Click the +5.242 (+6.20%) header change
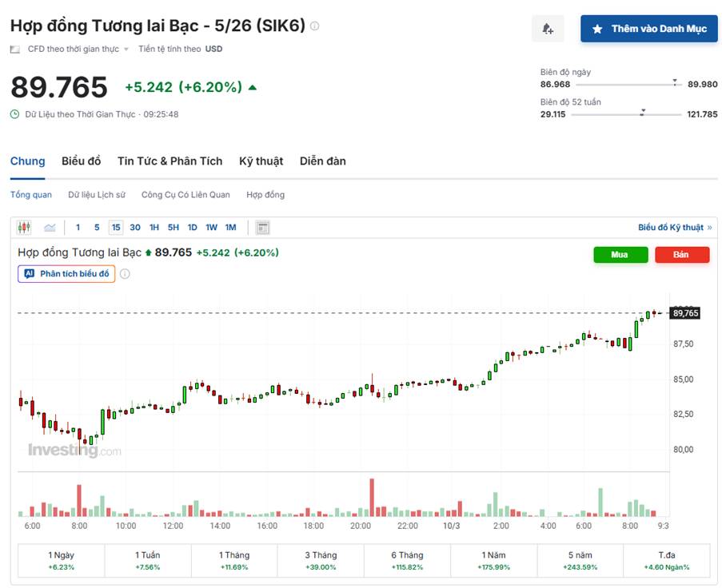The height and width of the screenshot is (588, 722). (x=183, y=87)
